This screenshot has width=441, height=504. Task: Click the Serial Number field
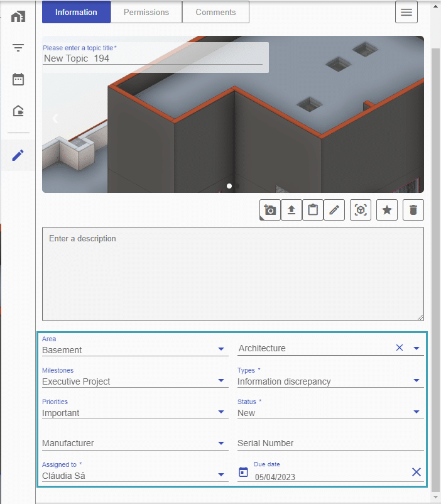point(330,443)
